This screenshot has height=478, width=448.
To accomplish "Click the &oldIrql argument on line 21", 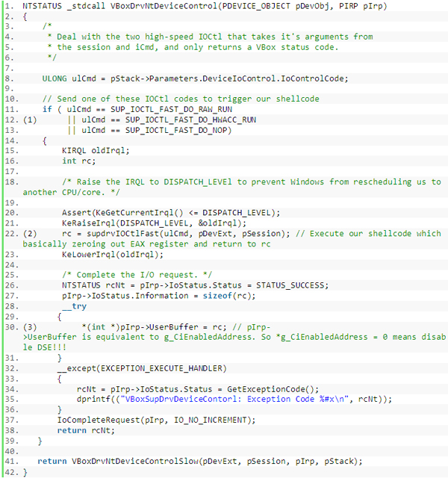I will (x=217, y=223).
